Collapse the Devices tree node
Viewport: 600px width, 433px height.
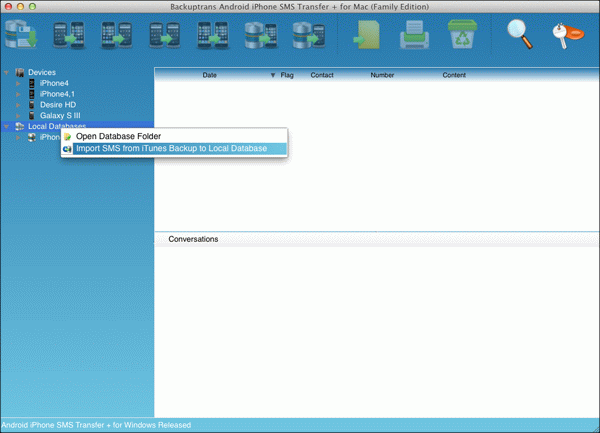pos(7,72)
